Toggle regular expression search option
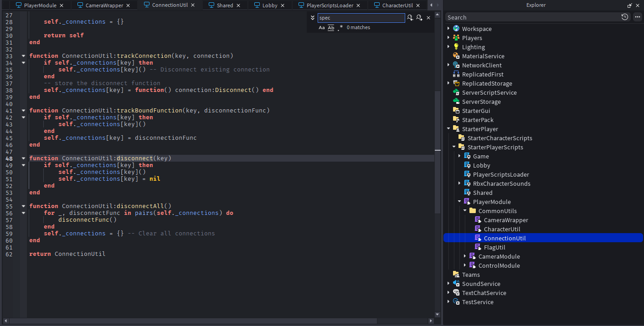644x326 pixels. pyautogui.click(x=340, y=28)
